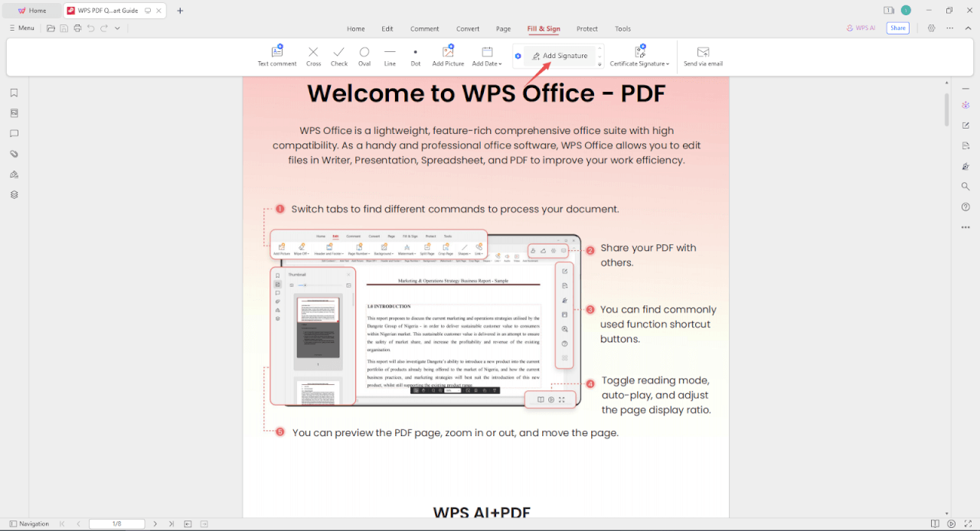This screenshot has height=531, width=980.
Task: Pick the Cross mark tool
Action: (x=313, y=57)
